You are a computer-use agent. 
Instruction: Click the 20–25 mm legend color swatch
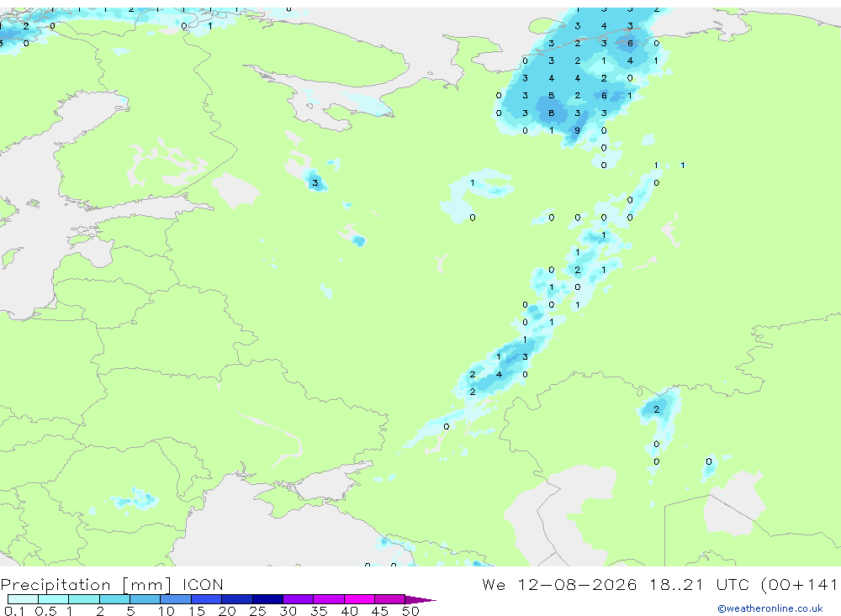(237, 599)
